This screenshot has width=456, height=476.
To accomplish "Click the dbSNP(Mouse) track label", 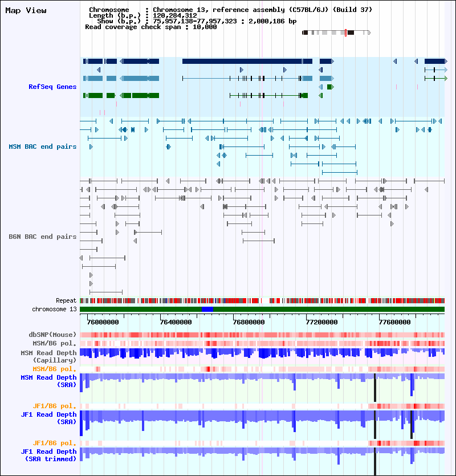I will tap(52, 335).
